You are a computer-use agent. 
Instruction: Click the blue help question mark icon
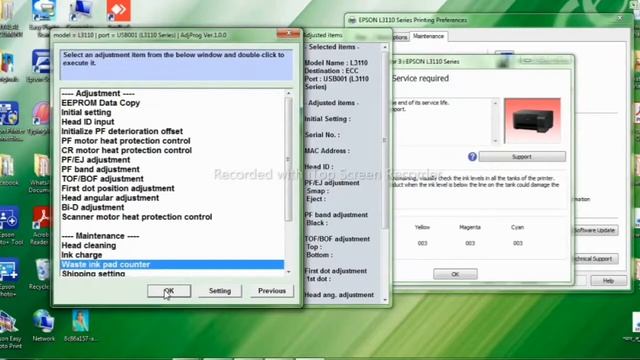point(472,157)
